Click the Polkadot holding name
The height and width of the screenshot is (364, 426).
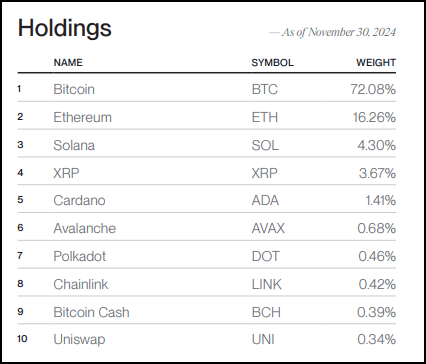pos(80,256)
